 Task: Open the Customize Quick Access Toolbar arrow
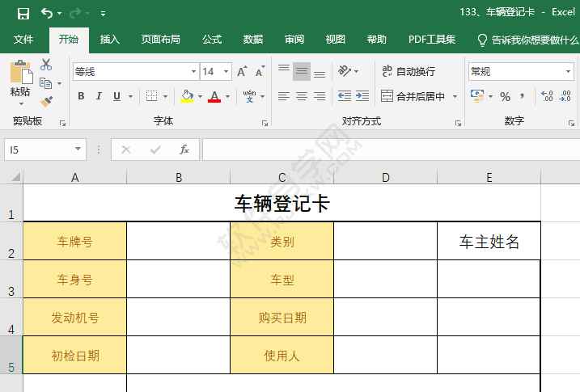click(104, 14)
